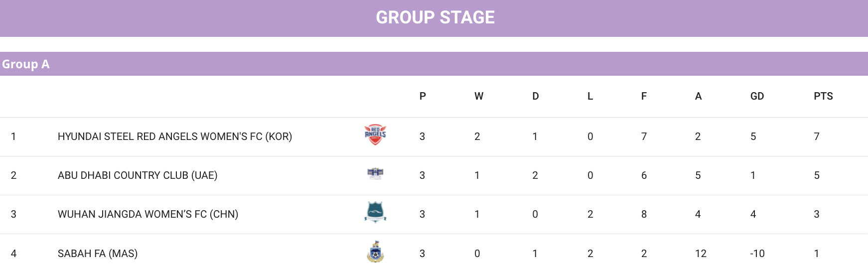Image resolution: width=868 pixels, height=273 pixels.
Task: Click Sabah FA's goal difference of -10
Action: [757, 254]
